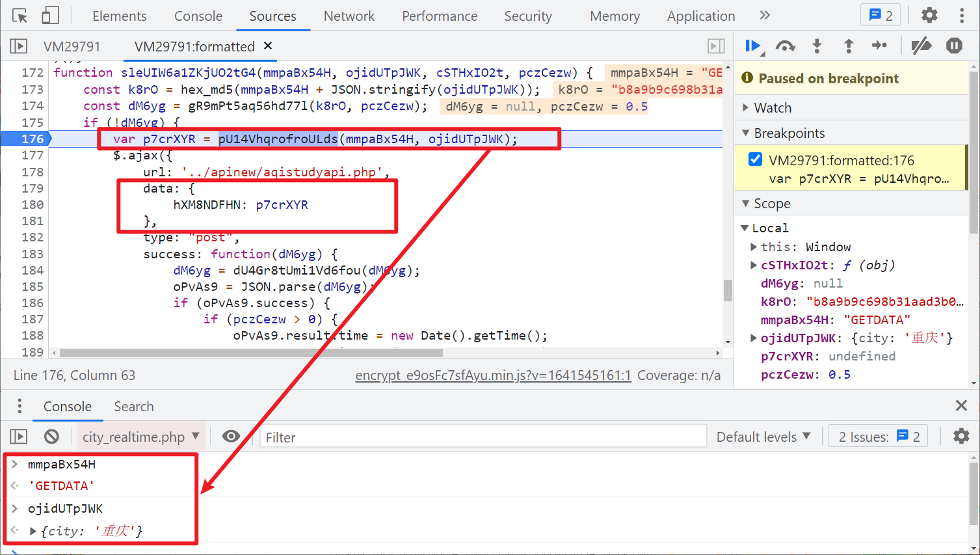Activate the inspect element picker icon
Image resolution: width=980 pixels, height=555 pixels.
click(20, 16)
